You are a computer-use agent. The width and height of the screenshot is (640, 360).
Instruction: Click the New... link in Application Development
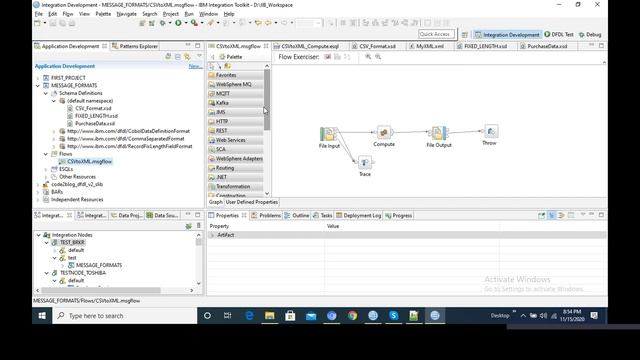[196, 66]
